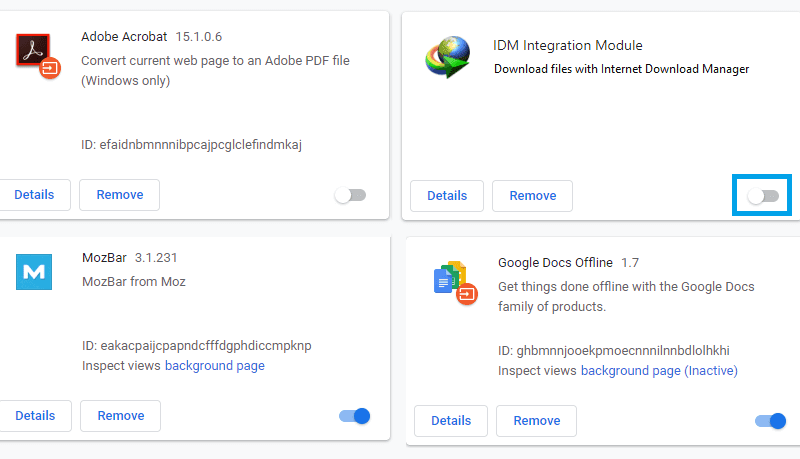Click the Adobe Acrobat extension ID text
Screen dimensions: 800x459
click(191, 145)
